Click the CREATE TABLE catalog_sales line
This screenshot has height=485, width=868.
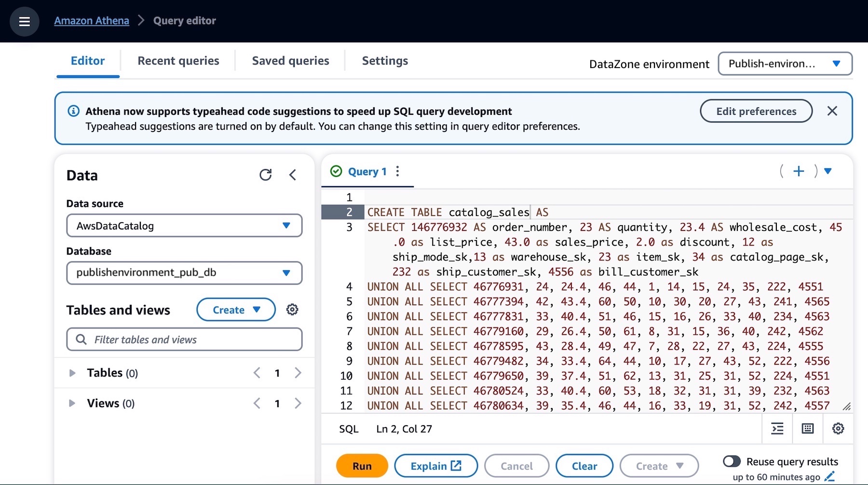point(458,212)
